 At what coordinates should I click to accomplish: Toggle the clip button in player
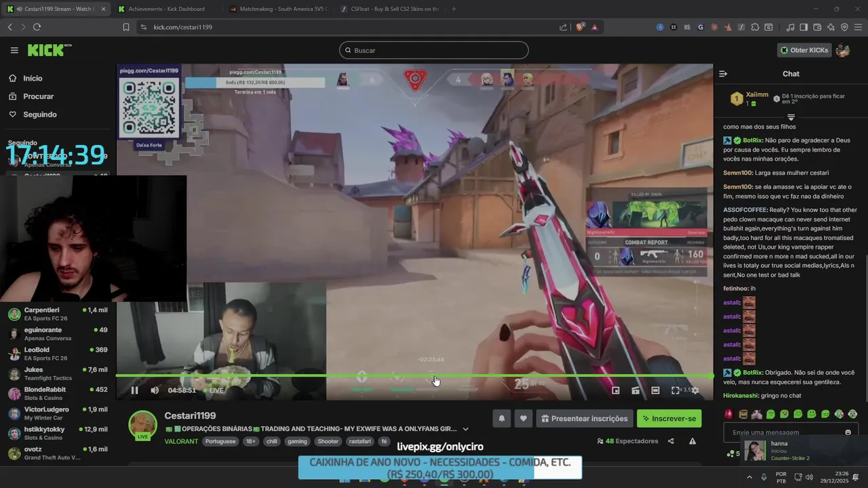click(635, 390)
